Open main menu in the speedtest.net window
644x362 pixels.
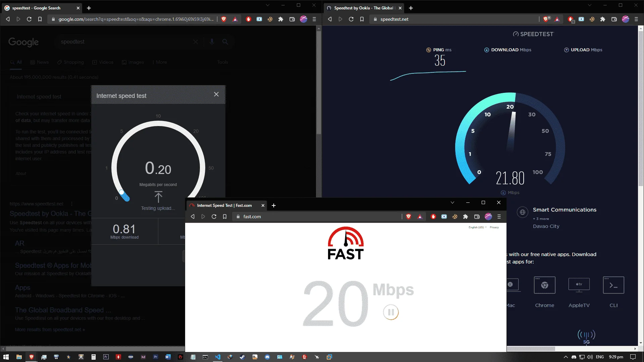tap(636, 19)
